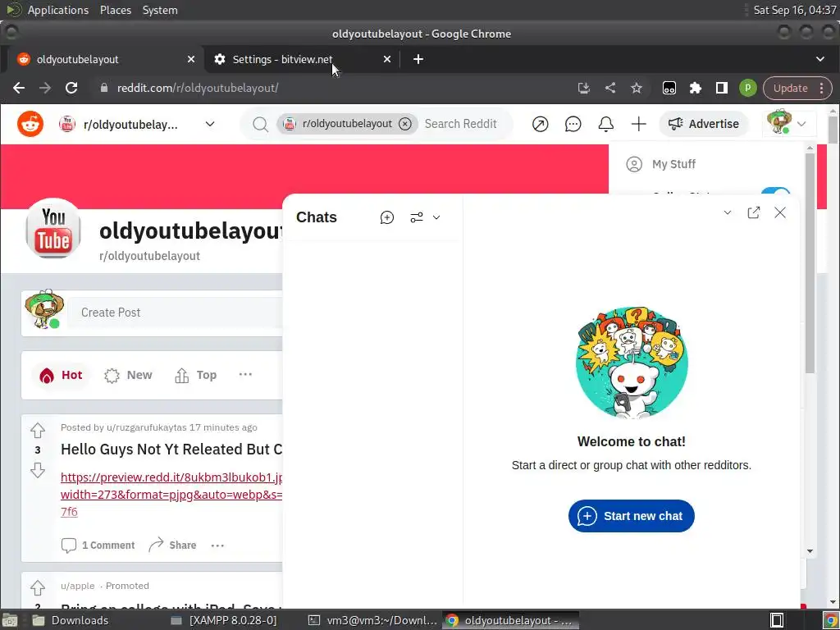Screen dimensions: 840x630
Task: Close the chat panel
Action: [x=780, y=212]
